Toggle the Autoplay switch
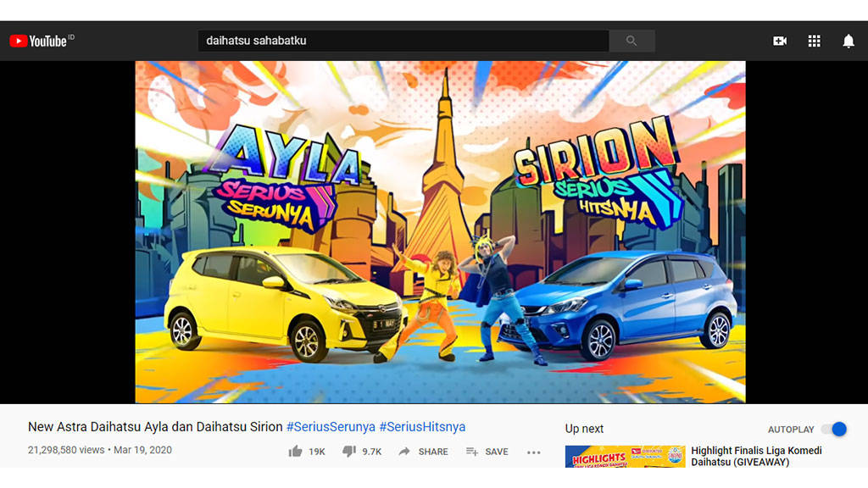The image size is (868, 488). coord(834,430)
